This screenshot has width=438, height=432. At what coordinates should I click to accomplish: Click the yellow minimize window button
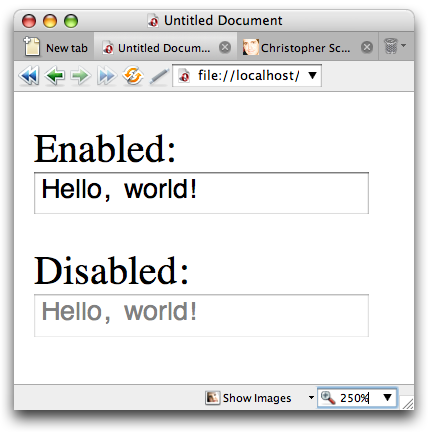50,21
